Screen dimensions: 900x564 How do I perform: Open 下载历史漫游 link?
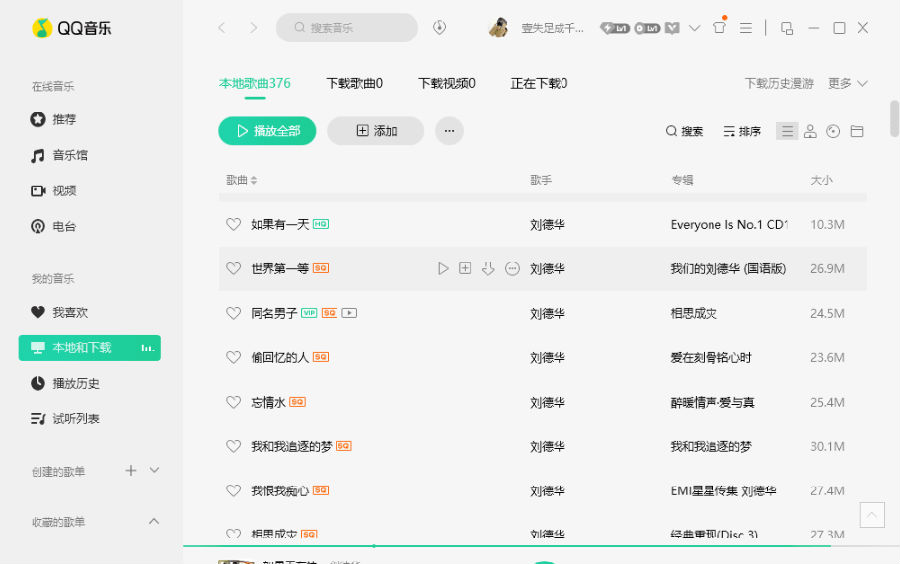point(779,83)
